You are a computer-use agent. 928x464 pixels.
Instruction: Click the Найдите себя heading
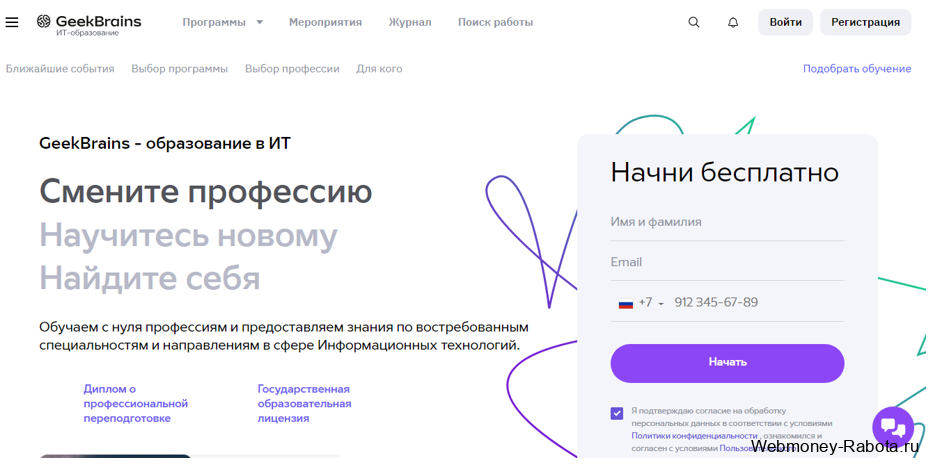pyautogui.click(x=150, y=278)
